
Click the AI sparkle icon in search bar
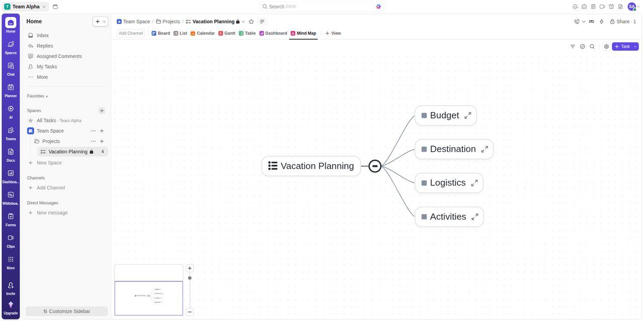coord(378,7)
